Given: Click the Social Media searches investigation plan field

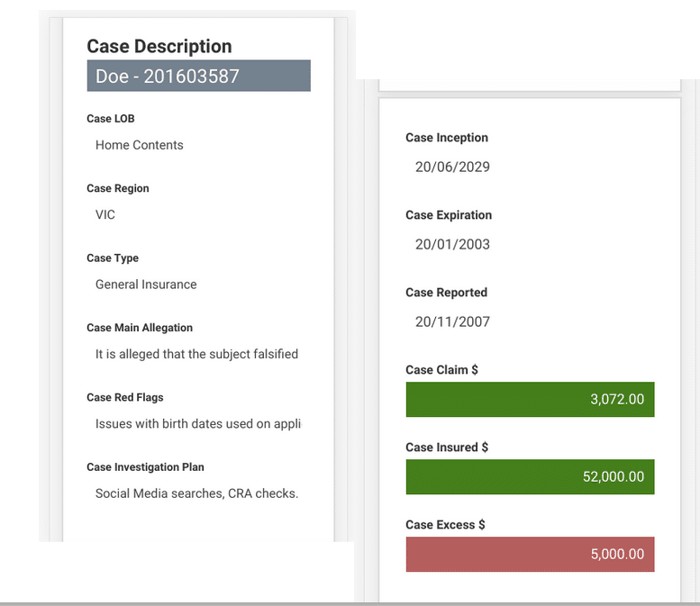Looking at the screenshot, I should coord(196,493).
